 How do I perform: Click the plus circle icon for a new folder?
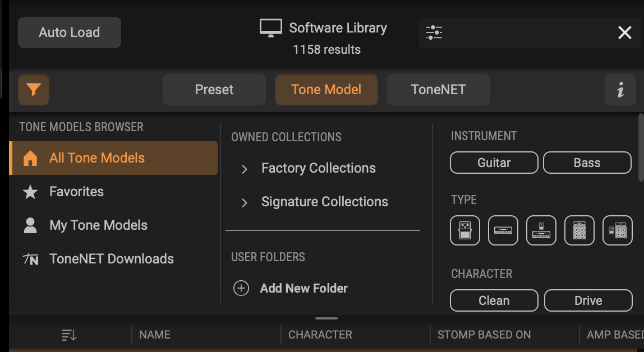pyautogui.click(x=241, y=288)
